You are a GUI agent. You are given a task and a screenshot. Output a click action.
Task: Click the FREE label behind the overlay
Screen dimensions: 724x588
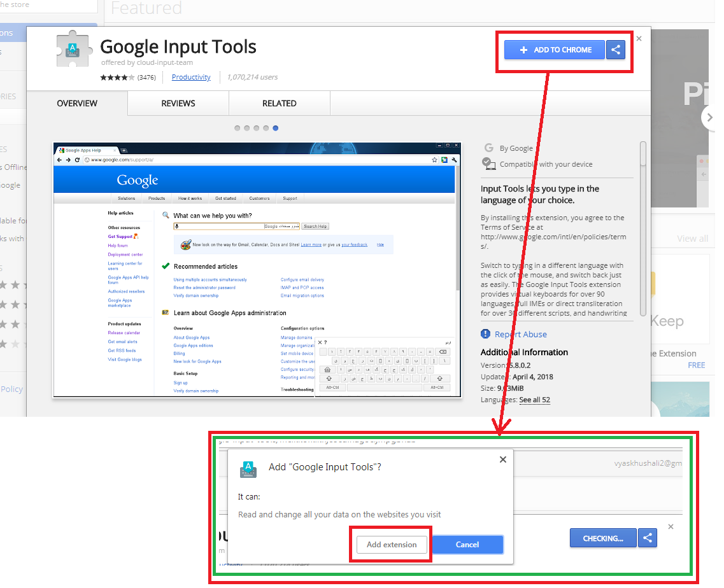696,365
